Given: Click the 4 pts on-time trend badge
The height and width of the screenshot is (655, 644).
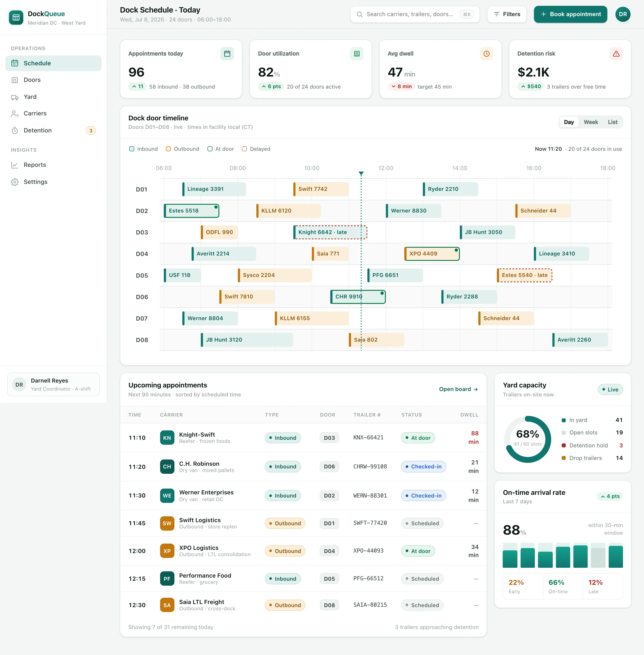Looking at the screenshot, I should pos(610,496).
